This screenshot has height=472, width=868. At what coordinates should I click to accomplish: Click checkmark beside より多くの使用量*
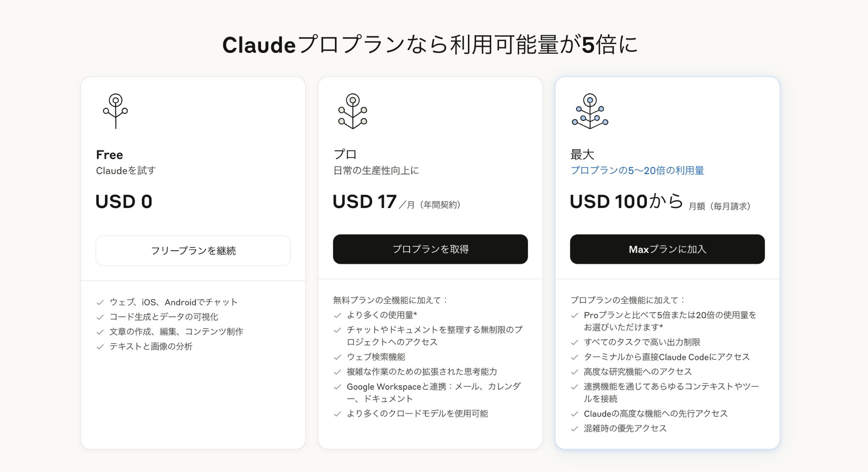(x=337, y=315)
